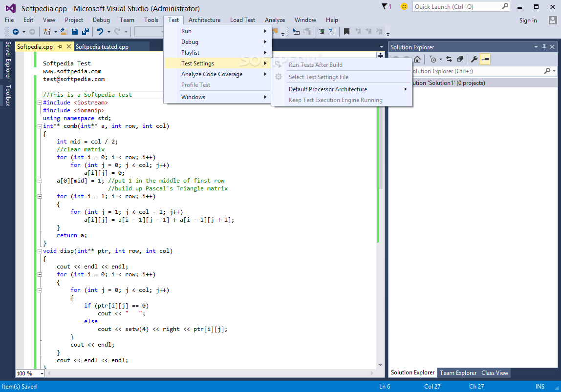Viewport: 561px width, 392px height.
Task: Click the editor split bar handle above the scrollbar
Action: point(380,55)
